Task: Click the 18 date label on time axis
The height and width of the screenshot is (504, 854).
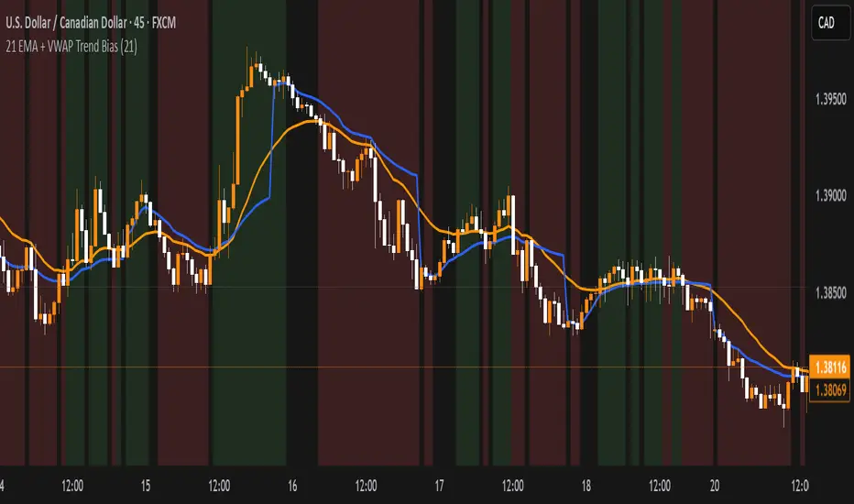Action: pos(586,486)
